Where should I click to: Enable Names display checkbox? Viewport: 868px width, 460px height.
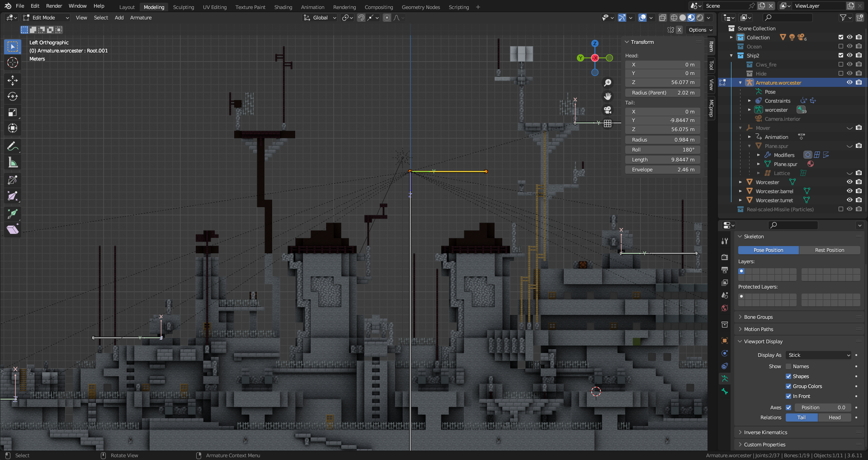point(788,366)
